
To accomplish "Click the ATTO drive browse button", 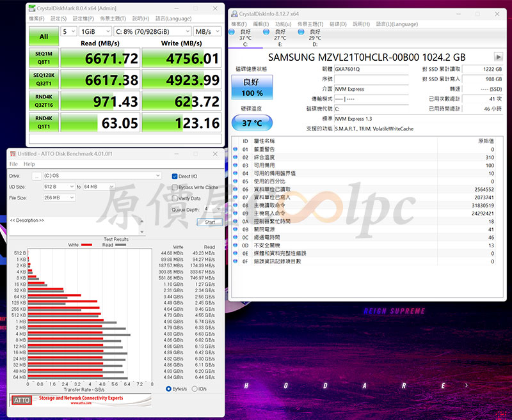I will pos(36,176).
